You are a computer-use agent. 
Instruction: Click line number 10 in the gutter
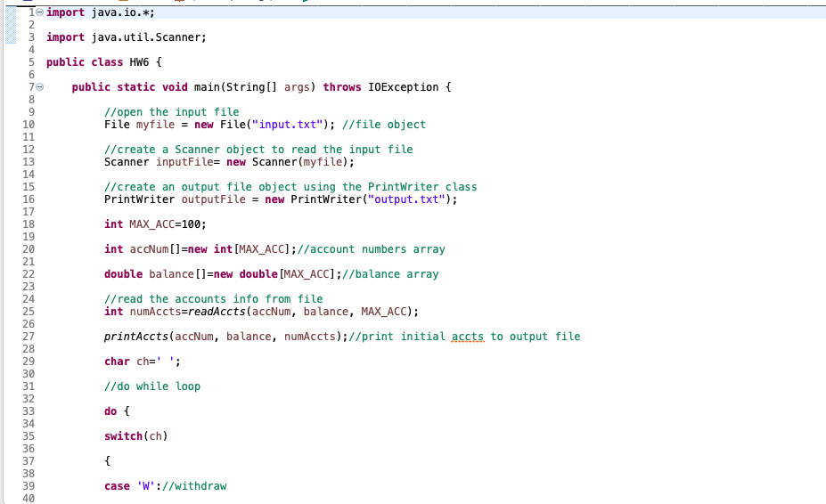point(29,125)
